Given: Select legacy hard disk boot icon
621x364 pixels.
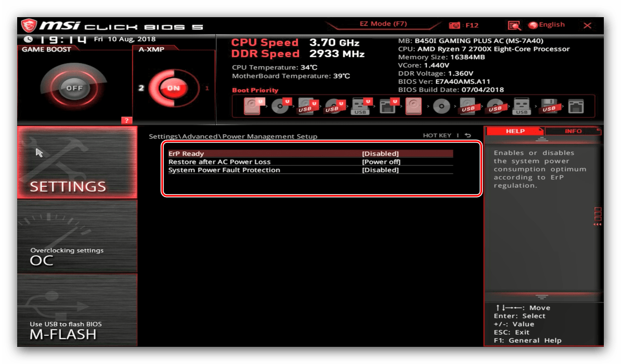Looking at the screenshot, I should click(413, 107).
